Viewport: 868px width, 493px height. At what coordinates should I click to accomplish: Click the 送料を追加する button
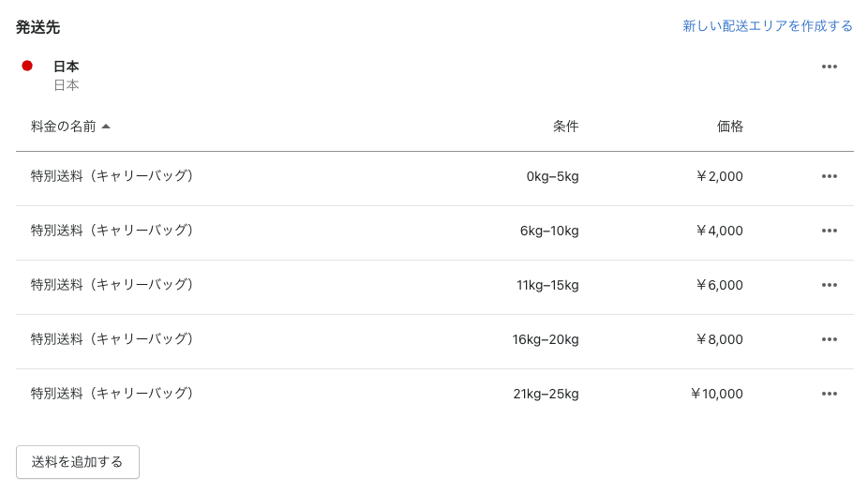(x=78, y=462)
